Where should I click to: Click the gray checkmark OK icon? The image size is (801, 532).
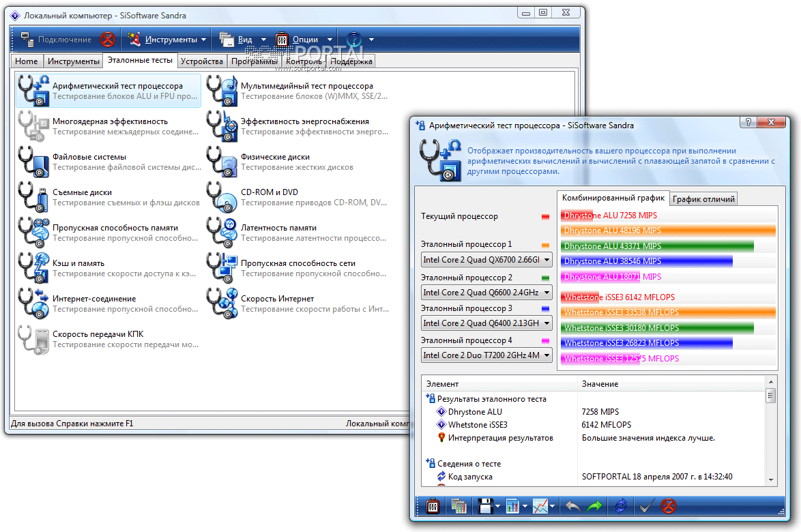coord(646,506)
